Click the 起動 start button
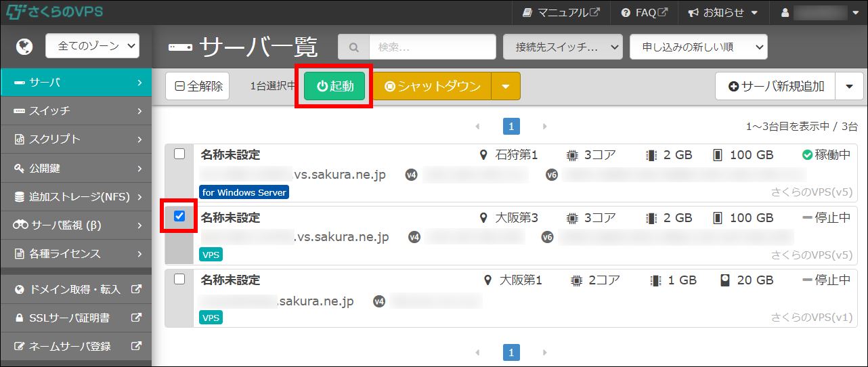This screenshot has width=868, height=367. 334,86
